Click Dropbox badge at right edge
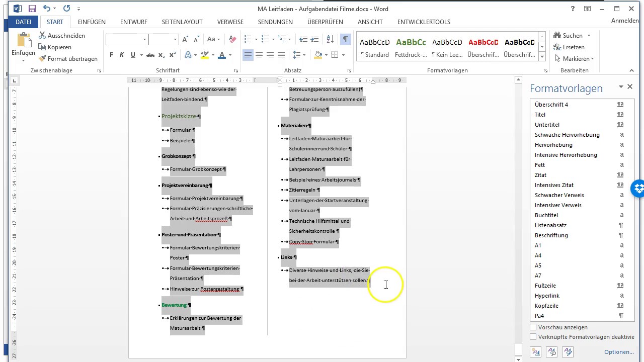Screen dimensions: 644x362 pyautogui.click(x=639, y=189)
